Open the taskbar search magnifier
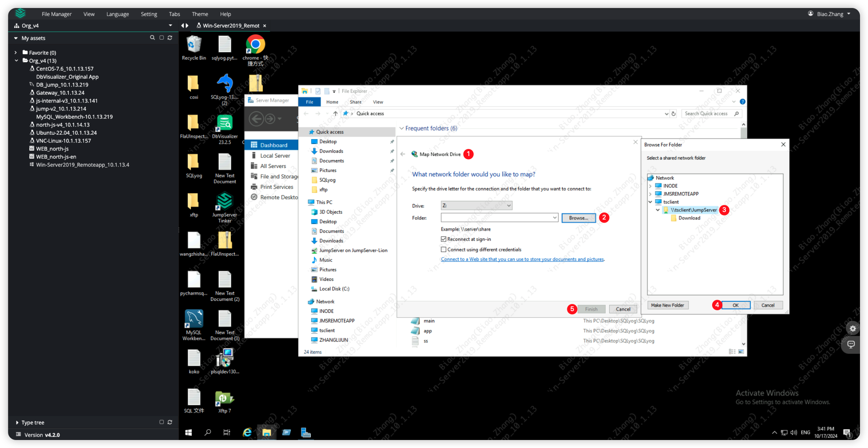Screen dimensions: 868x448 [x=207, y=432]
